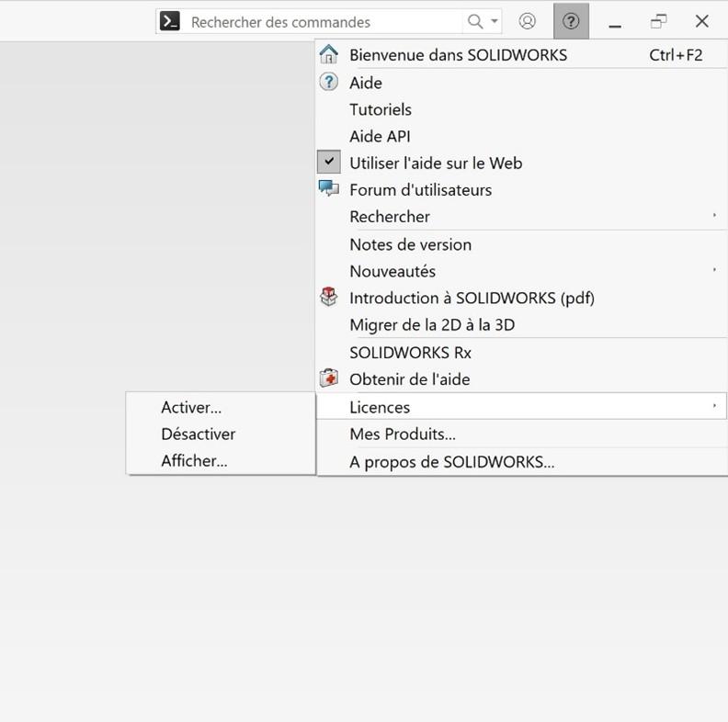This screenshot has height=722, width=728.
Task: Click the Introduction à SOLIDWORKS pdf icon
Action: tap(328, 298)
